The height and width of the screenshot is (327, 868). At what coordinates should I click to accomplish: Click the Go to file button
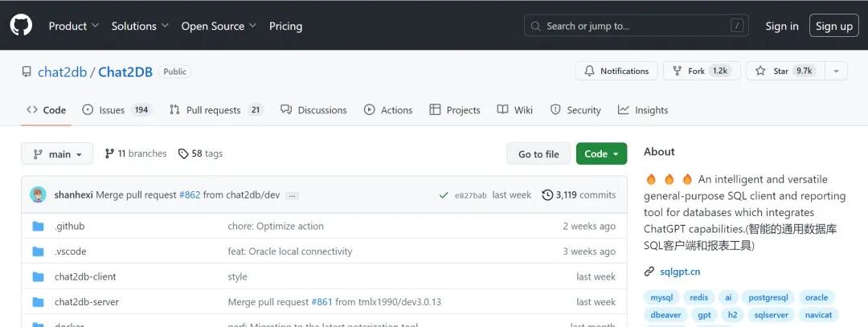538,153
